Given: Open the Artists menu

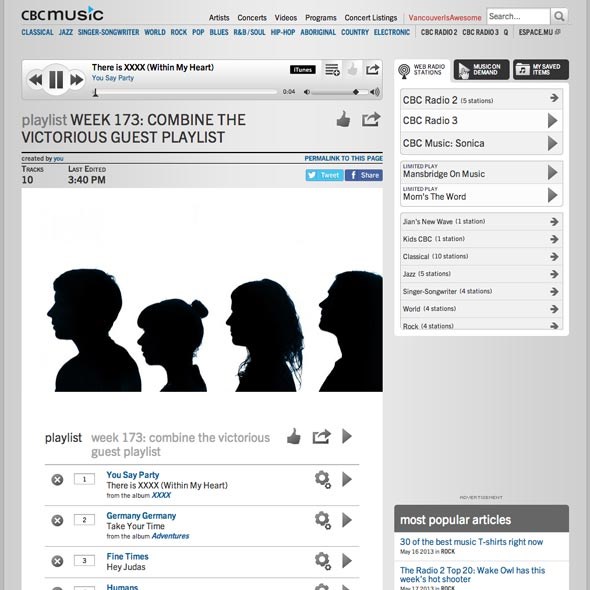Looking at the screenshot, I should point(219,18).
